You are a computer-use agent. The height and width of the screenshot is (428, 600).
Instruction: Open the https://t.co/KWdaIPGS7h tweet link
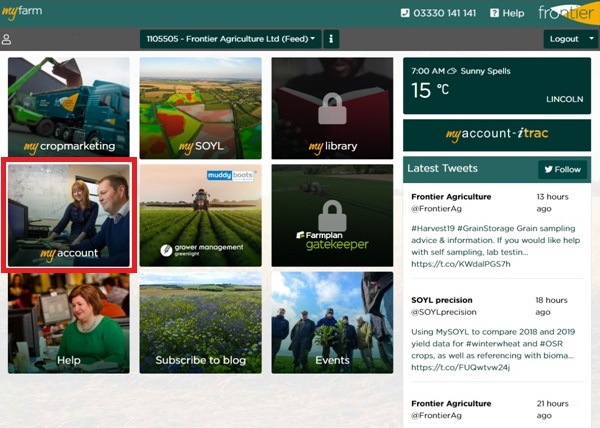tap(461, 264)
